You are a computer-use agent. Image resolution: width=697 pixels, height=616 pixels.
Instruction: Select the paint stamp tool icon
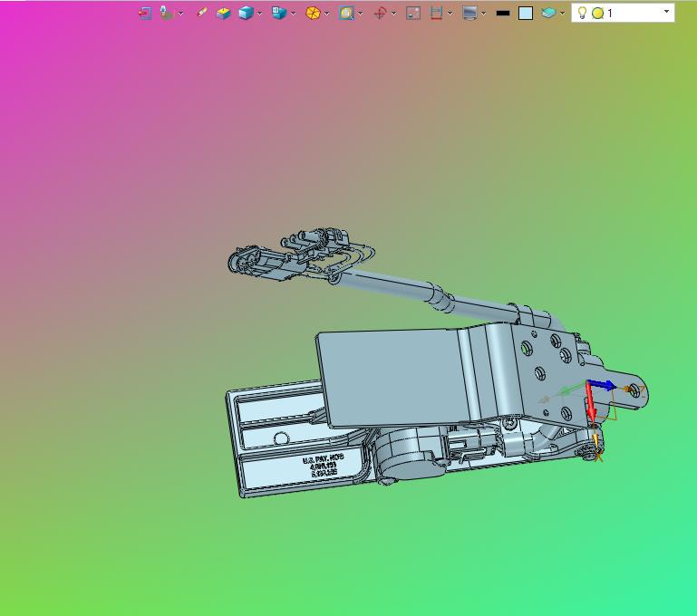click(x=167, y=14)
